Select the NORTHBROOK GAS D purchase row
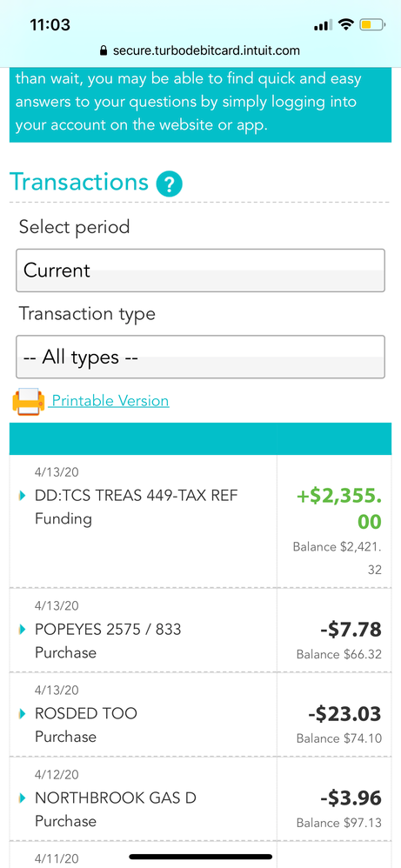The width and height of the screenshot is (401, 868). [200, 798]
